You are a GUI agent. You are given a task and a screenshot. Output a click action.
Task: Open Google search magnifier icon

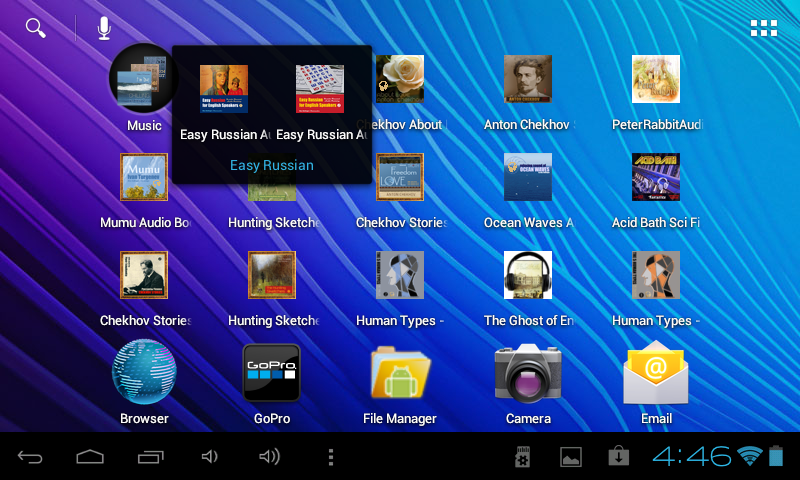(36, 28)
